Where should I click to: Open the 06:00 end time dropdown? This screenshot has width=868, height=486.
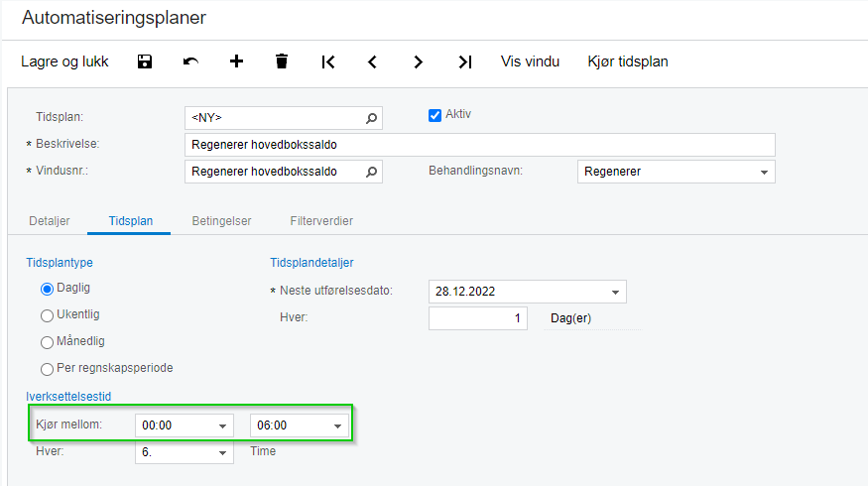(337, 426)
